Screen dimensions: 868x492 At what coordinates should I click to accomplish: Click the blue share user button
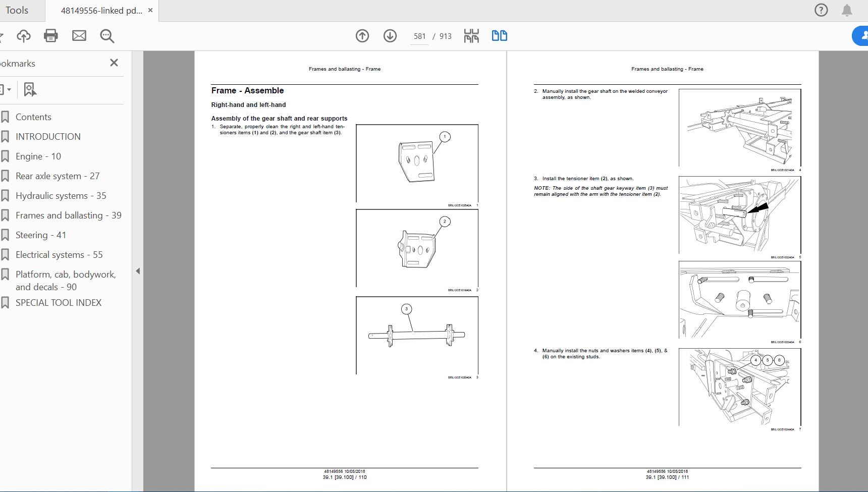coord(860,36)
